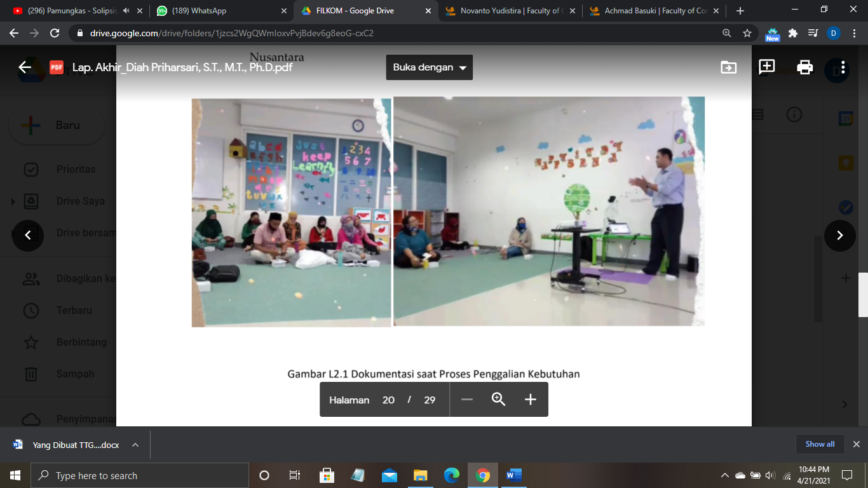Expand the Drive Saya tree arrow
The height and width of the screenshot is (488, 868).
tap(13, 201)
